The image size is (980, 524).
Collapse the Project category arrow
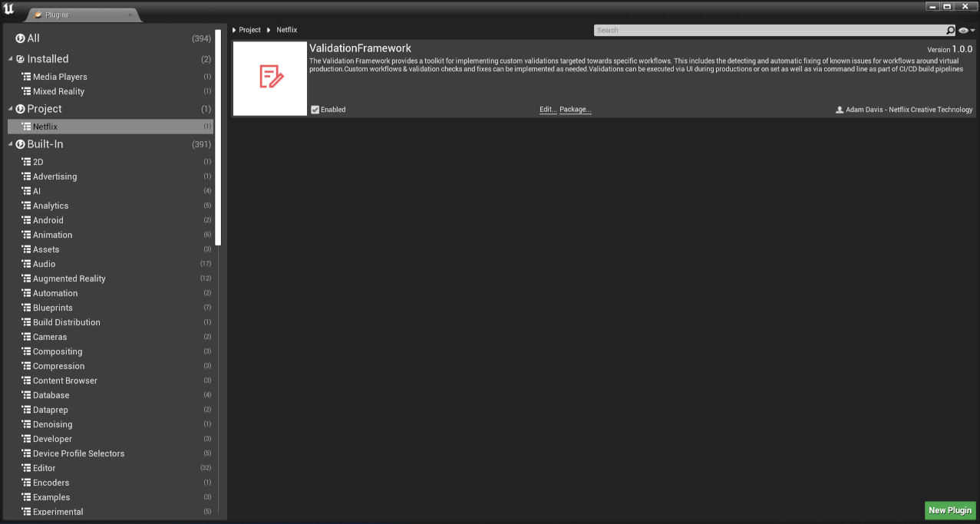point(11,109)
